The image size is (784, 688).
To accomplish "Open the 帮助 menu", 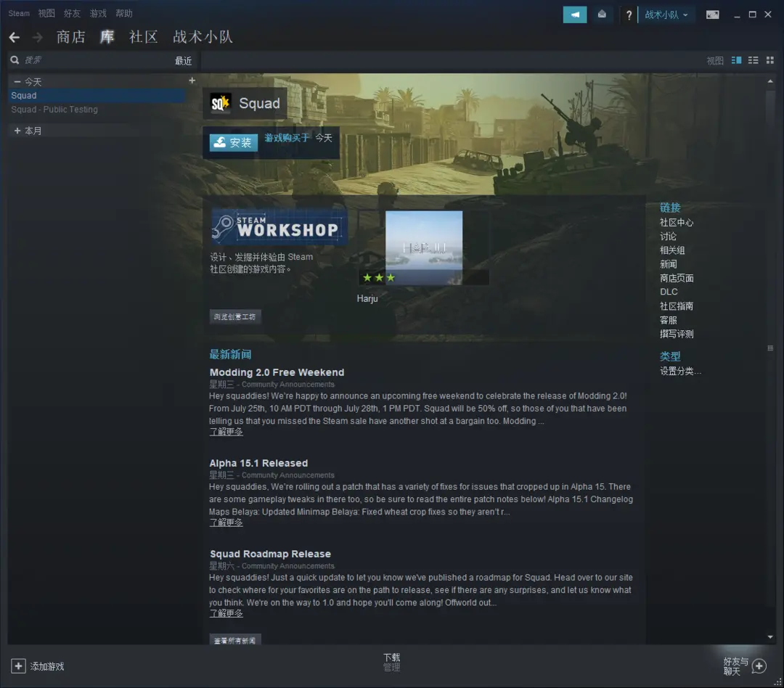I will [124, 14].
